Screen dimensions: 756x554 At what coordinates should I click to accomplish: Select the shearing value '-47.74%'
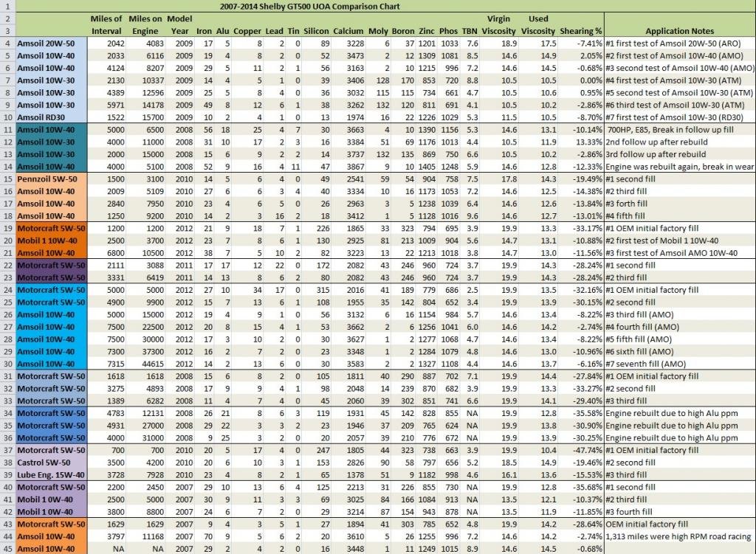tap(587, 450)
